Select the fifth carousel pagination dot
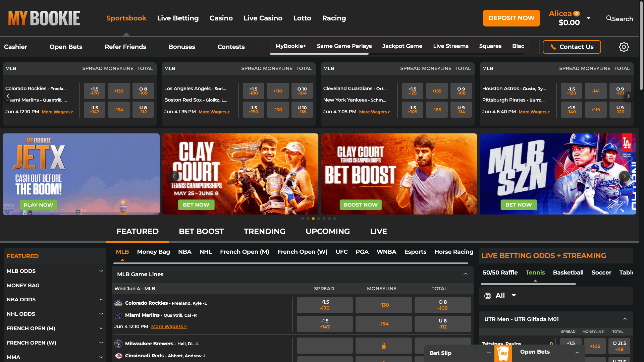644x362 pixels. [324, 219]
